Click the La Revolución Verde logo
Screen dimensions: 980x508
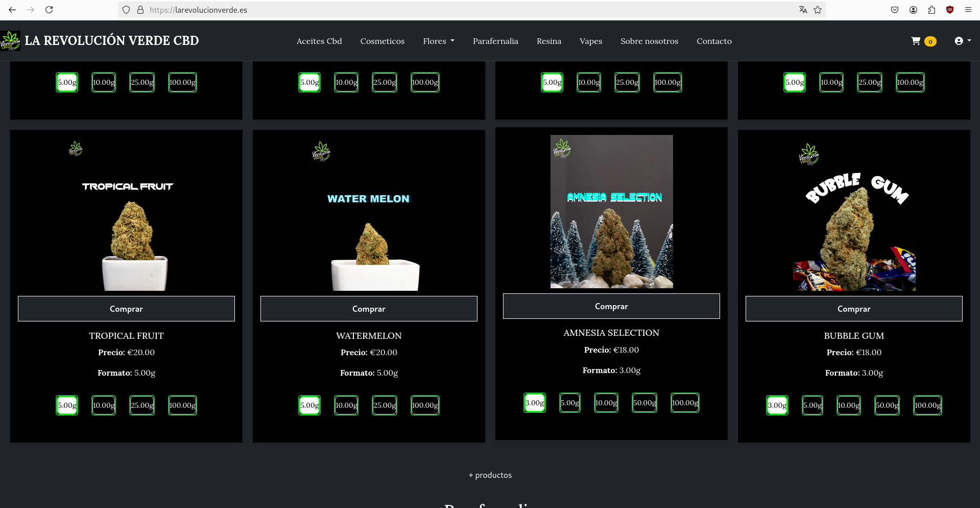[x=10, y=41]
